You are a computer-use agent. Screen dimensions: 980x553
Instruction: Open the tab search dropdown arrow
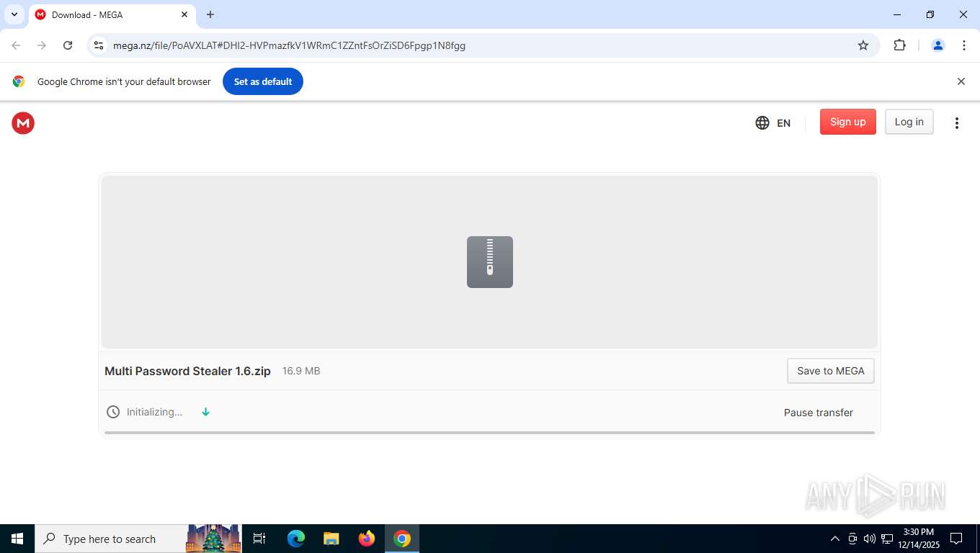pos(14,14)
